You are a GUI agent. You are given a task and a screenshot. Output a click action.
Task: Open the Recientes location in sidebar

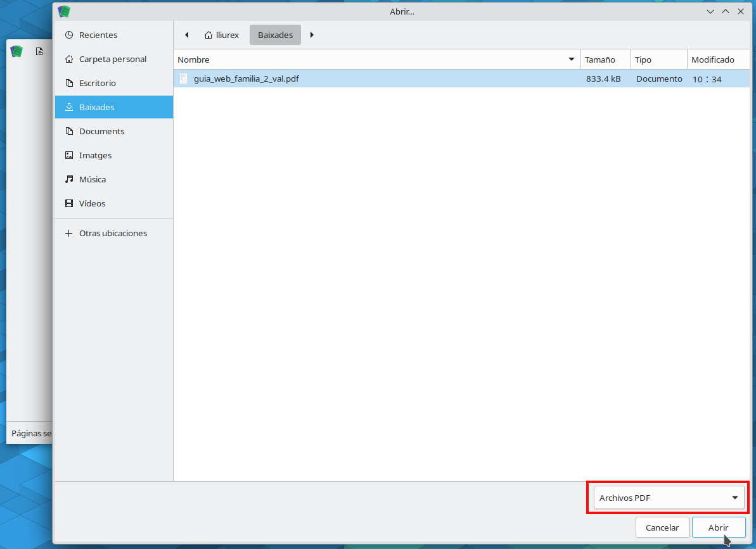point(114,35)
